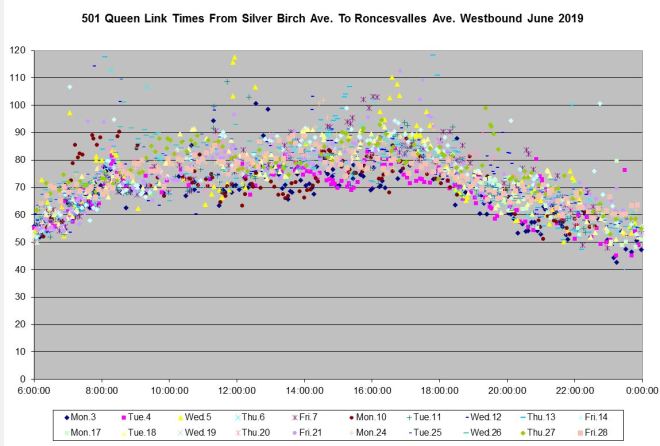Click the Fri.7 legend entry
660x446 pixels.
(x=307, y=417)
